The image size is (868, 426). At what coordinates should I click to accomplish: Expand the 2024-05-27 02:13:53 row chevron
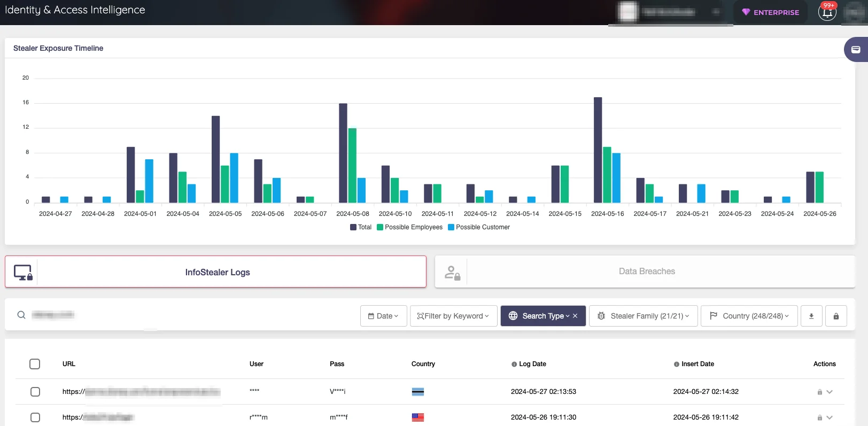point(830,392)
